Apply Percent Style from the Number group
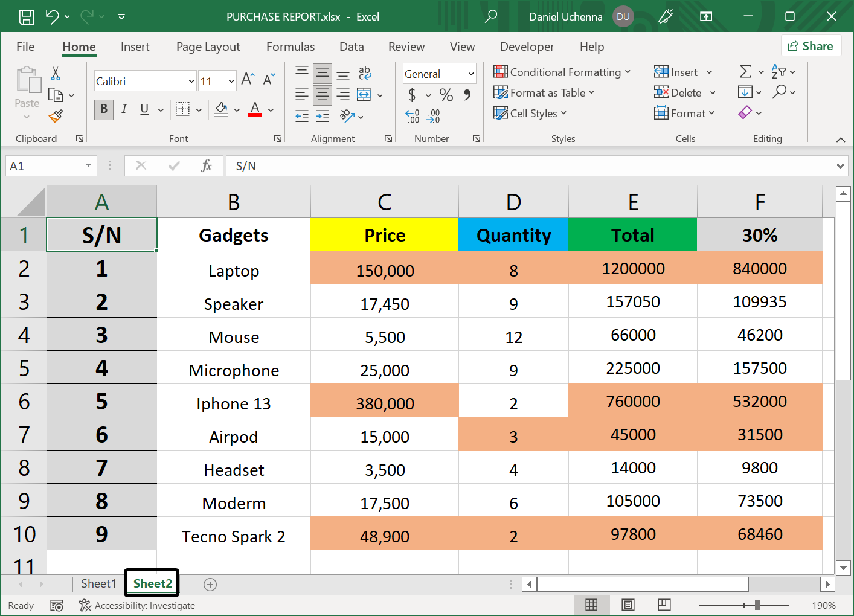Screen dimensions: 854x616 coord(446,95)
